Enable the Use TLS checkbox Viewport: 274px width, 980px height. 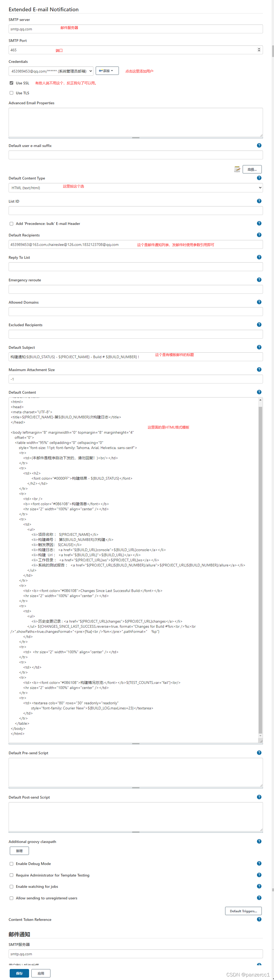point(11,93)
